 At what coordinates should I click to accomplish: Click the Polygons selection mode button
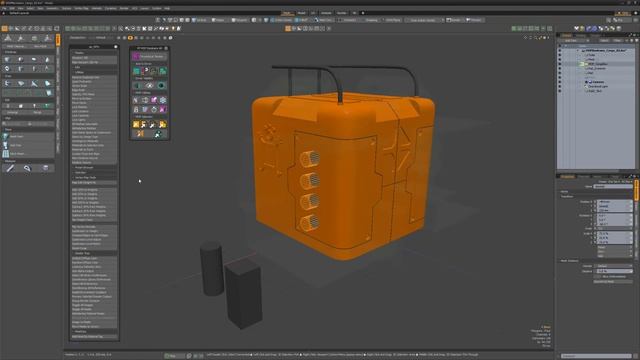240,20
